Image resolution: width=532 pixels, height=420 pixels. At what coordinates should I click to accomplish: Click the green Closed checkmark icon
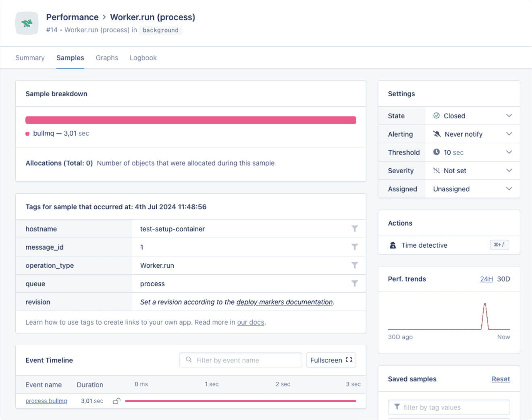point(436,116)
